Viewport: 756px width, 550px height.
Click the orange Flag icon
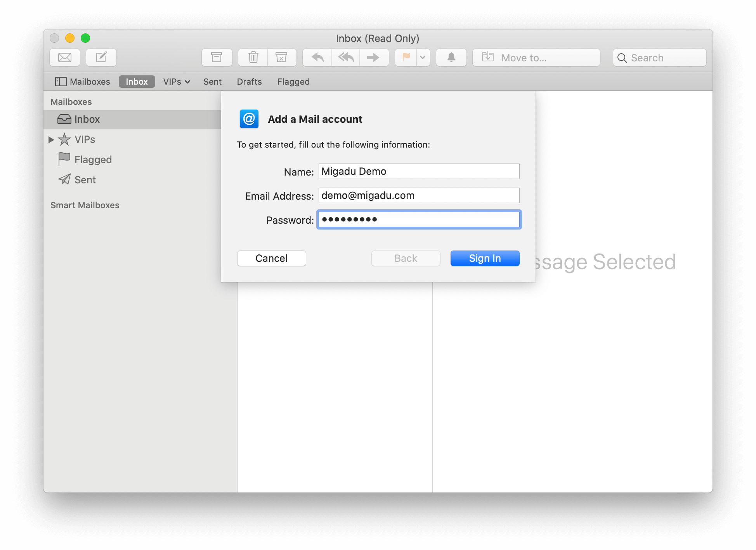[406, 57]
